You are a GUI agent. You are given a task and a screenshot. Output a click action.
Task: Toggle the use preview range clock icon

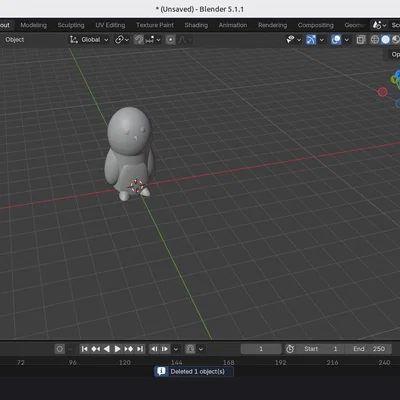pos(290,349)
